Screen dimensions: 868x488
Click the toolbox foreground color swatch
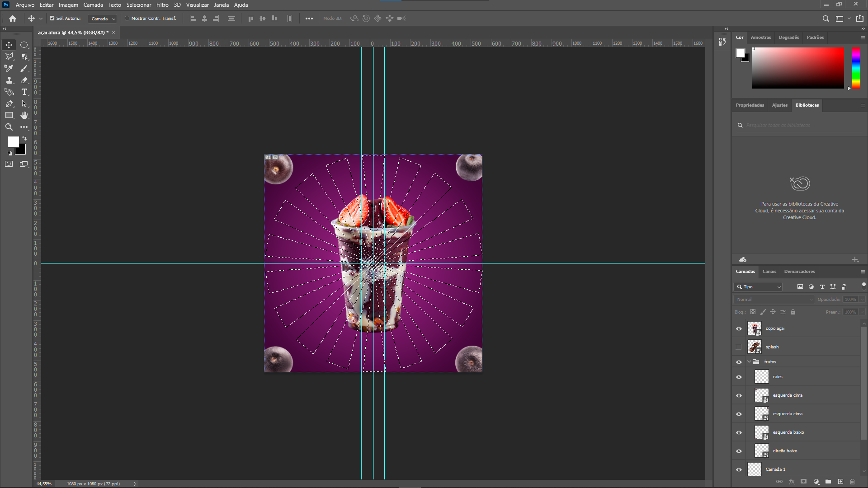coord(13,142)
